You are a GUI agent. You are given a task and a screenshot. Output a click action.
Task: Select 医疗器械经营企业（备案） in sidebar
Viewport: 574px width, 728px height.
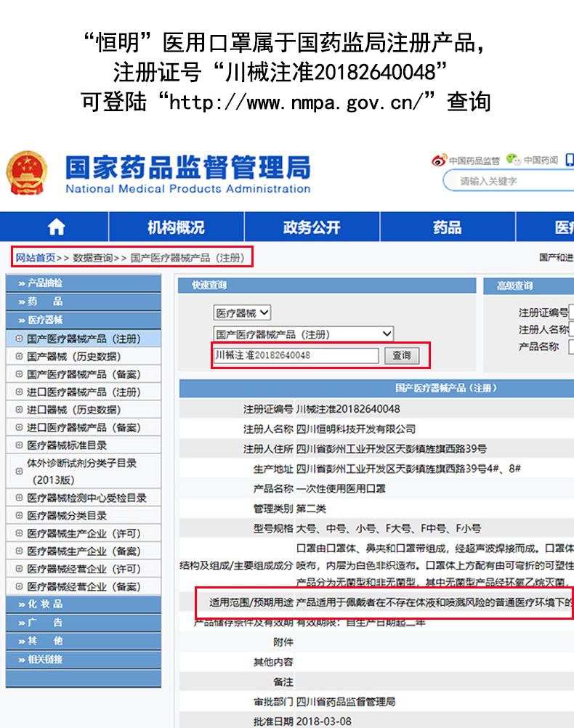(x=84, y=586)
